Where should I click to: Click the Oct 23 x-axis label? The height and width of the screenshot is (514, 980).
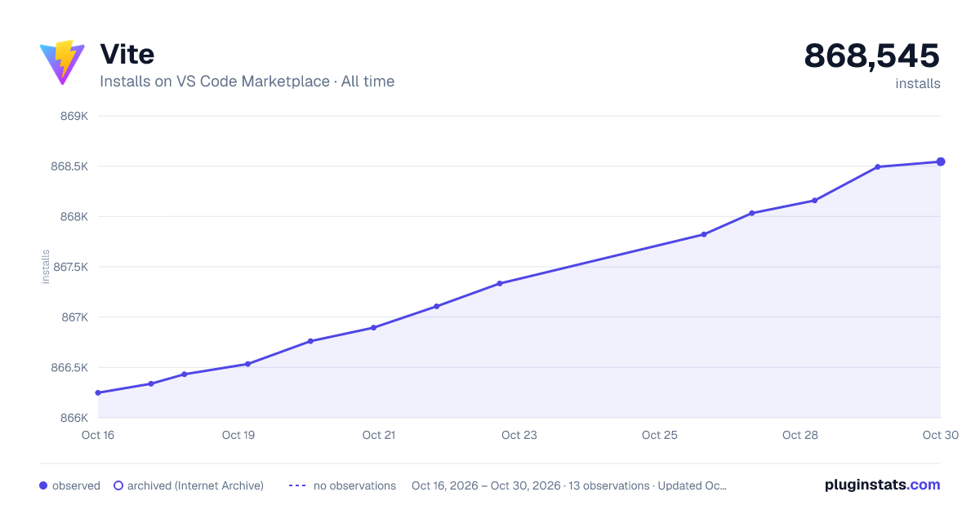[x=519, y=435]
